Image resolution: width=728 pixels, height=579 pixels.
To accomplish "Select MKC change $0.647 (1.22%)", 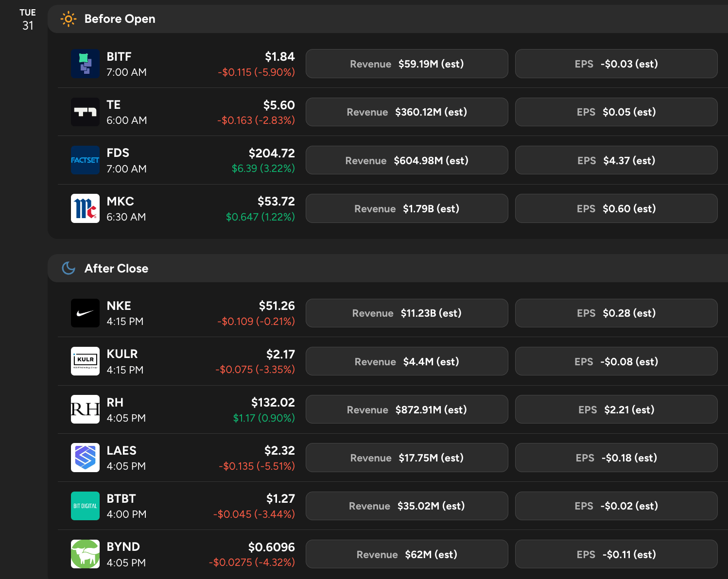I will point(260,217).
